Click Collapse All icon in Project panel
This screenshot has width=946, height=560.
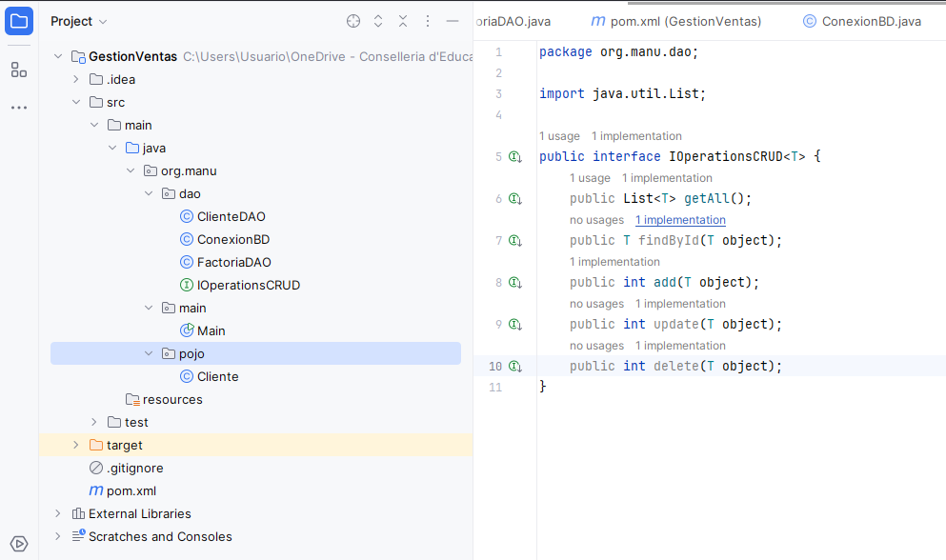(x=403, y=22)
